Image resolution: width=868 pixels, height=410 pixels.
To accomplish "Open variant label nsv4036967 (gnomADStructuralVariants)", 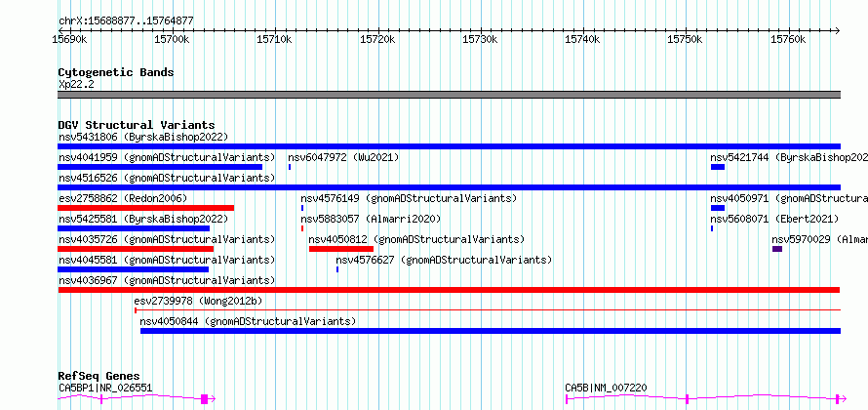I will (167, 280).
